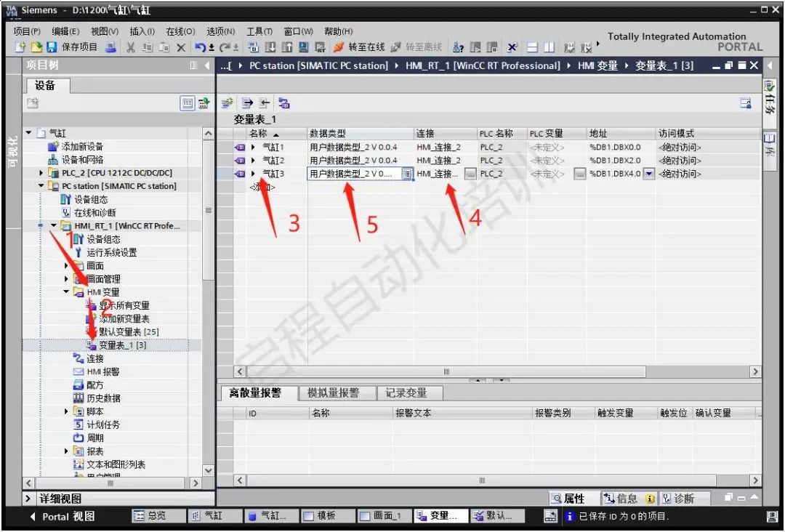
Task: Click the Accessible devices icon
Action: coord(458,47)
